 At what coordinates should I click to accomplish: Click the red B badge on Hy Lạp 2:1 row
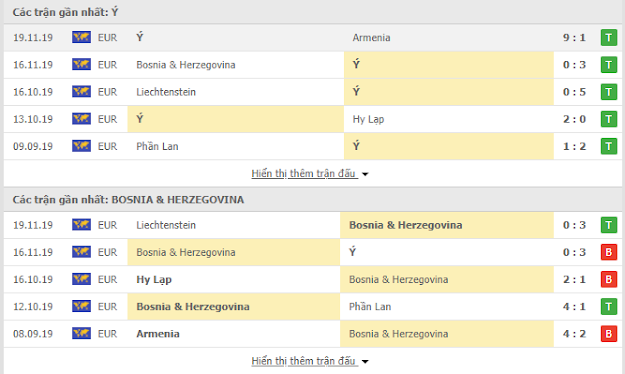click(609, 280)
